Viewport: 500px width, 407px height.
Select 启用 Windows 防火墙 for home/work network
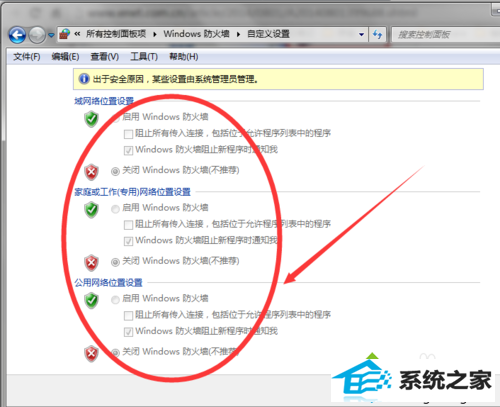pos(115,209)
